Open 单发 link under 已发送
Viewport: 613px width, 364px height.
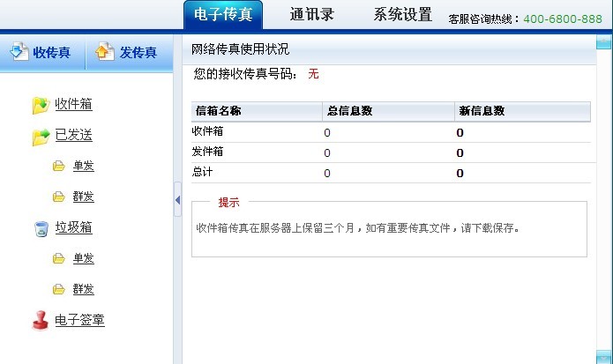pyautogui.click(x=83, y=166)
